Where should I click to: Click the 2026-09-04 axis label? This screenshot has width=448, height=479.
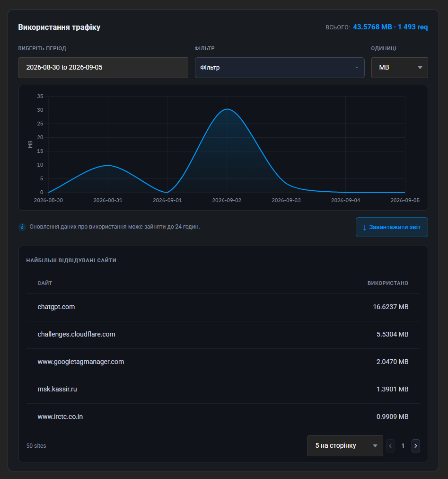(345, 200)
